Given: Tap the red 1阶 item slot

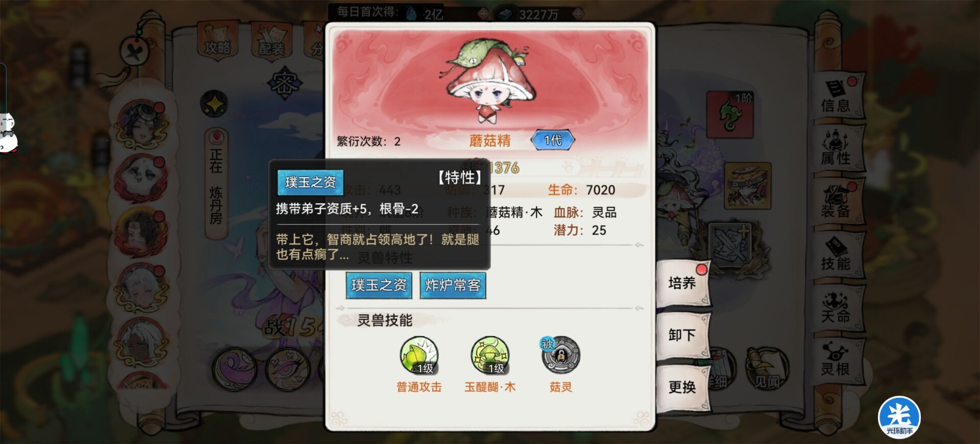Looking at the screenshot, I should (730, 115).
